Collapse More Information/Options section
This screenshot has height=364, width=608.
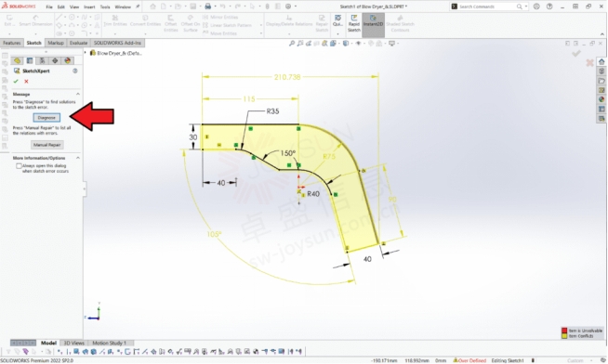click(x=77, y=158)
